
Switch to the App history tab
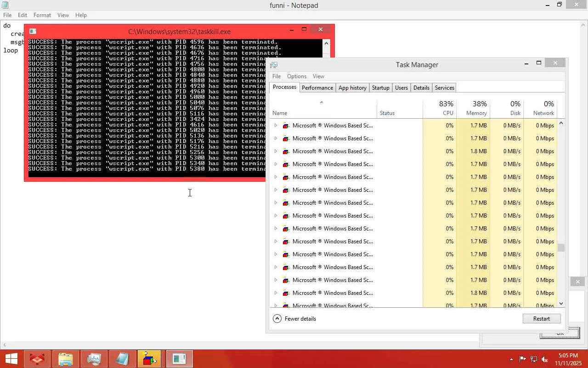352,88
